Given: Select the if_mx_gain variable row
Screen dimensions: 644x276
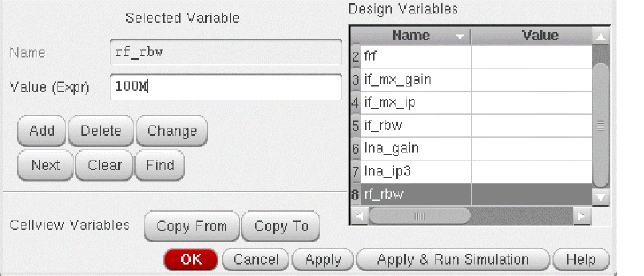Looking at the screenshot, I should (x=416, y=80).
